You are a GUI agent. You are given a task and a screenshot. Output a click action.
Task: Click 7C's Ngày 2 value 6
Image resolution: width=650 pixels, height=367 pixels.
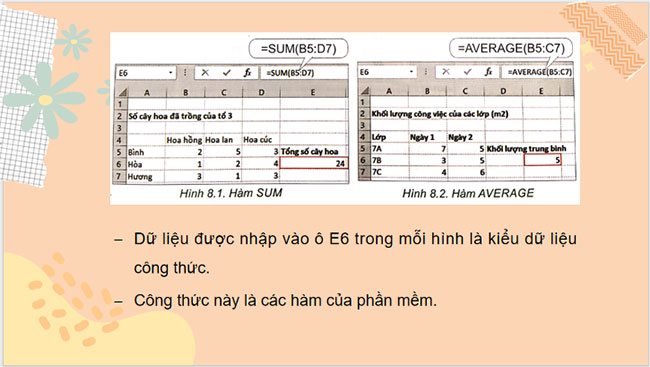click(465, 172)
